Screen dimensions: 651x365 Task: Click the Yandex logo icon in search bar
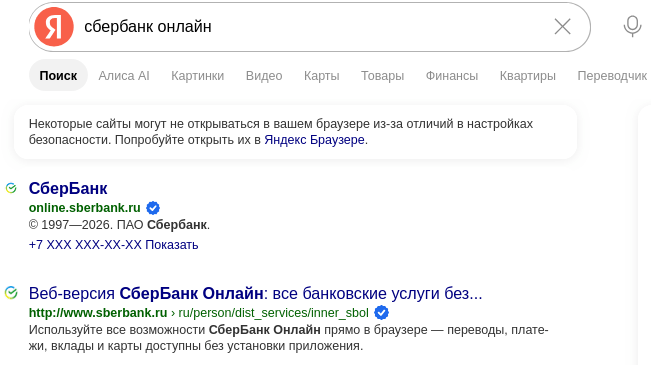tap(54, 27)
